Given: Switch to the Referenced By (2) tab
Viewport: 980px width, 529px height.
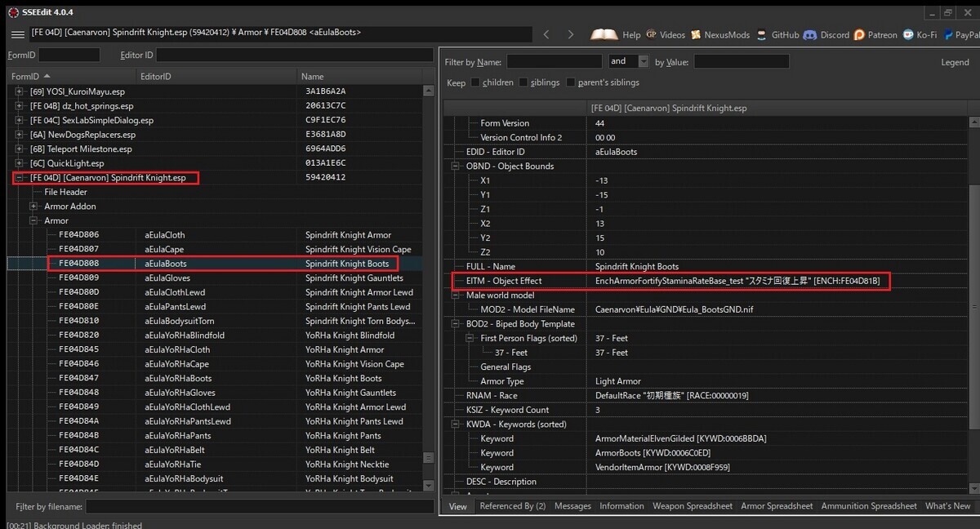Looking at the screenshot, I should (x=512, y=506).
